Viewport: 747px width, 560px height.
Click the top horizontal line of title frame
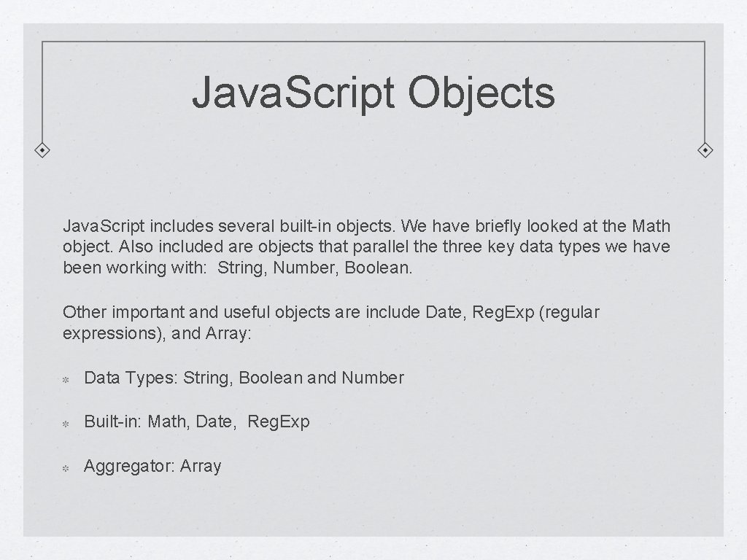point(373,42)
